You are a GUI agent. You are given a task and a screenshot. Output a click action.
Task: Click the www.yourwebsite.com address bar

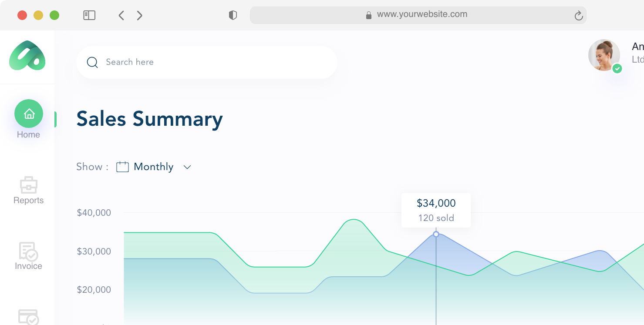tap(418, 15)
